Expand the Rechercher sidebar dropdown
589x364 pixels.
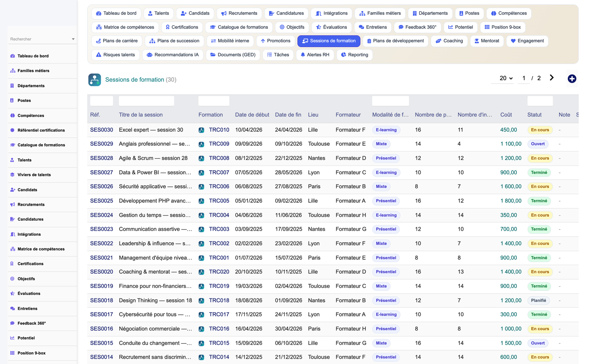point(42,39)
